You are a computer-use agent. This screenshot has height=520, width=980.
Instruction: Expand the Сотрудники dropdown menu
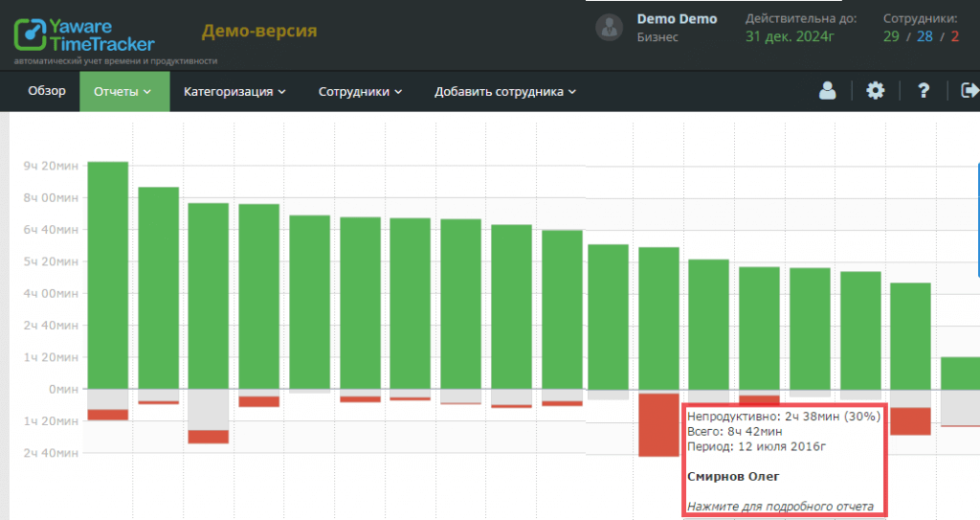(360, 92)
